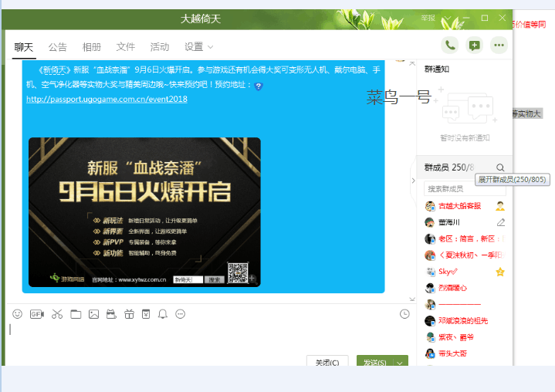Click the bell notification icon in toolbar
555x392 pixels.
coord(163,314)
